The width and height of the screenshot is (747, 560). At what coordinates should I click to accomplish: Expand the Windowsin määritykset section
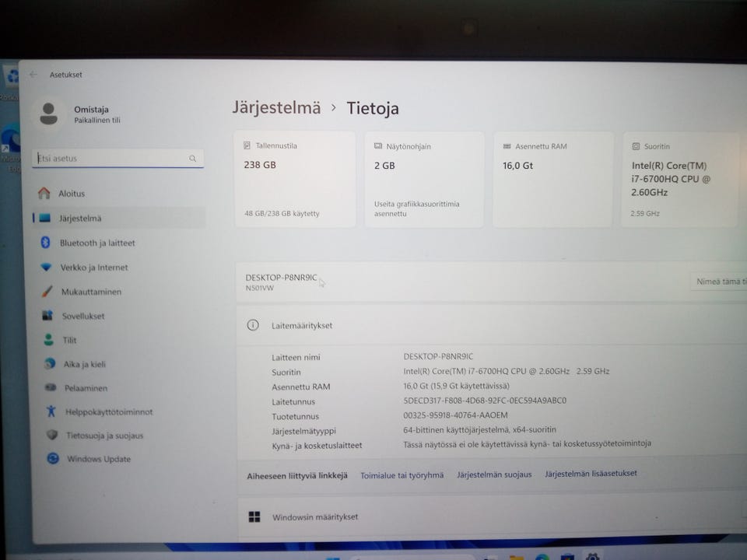point(492,516)
